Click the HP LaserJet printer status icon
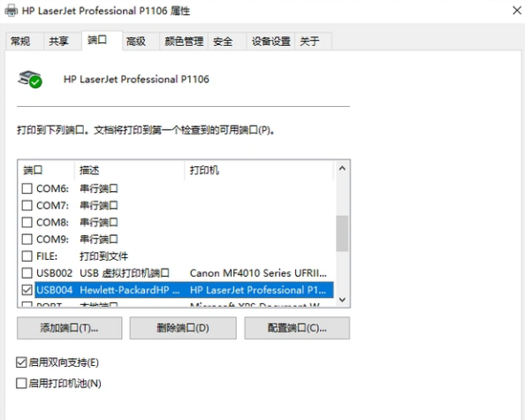Viewport: 525px width, 420px height. coord(30,80)
